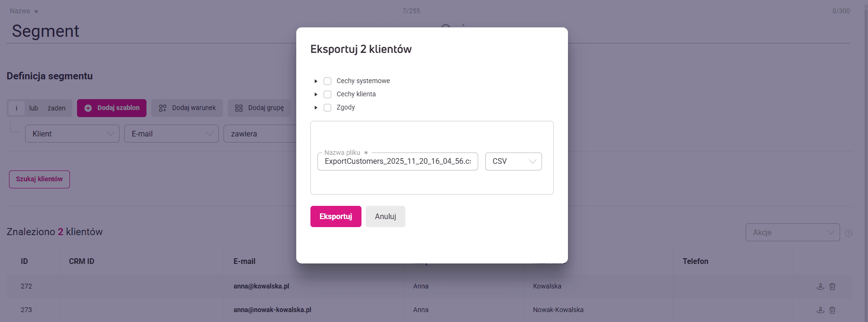
Task: Click the plus icon on Dodaj szablon
Action: click(x=88, y=108)
